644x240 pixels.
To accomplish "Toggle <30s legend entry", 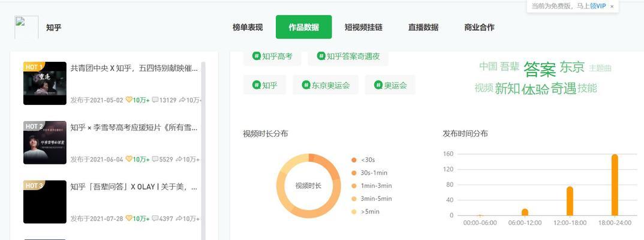I will pyautogui.click(x=363, y=160).
